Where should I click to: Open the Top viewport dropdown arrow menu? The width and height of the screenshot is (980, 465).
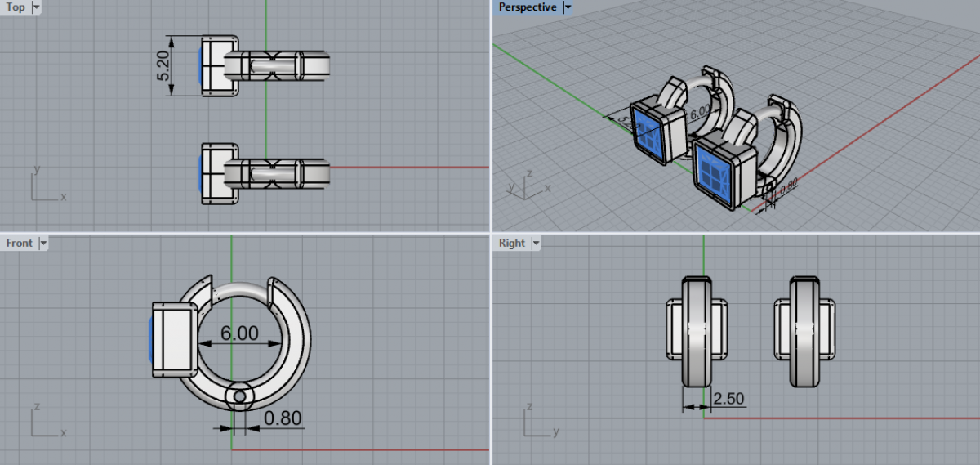35,7
